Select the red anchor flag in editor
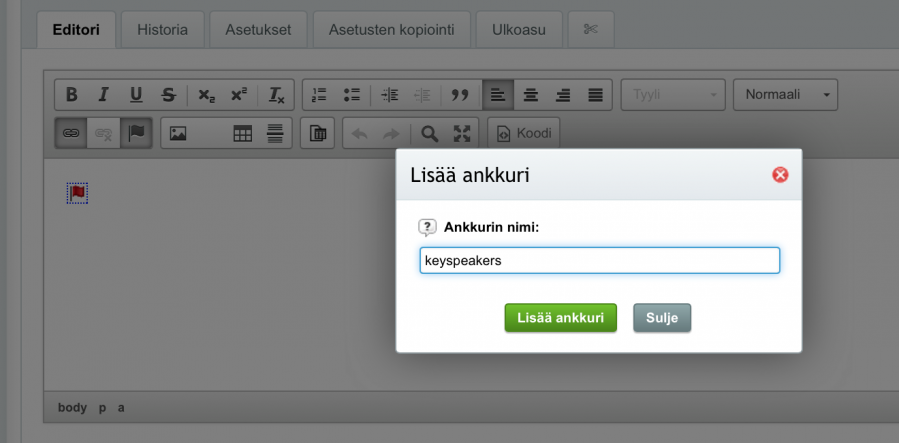 click(77, 194)
